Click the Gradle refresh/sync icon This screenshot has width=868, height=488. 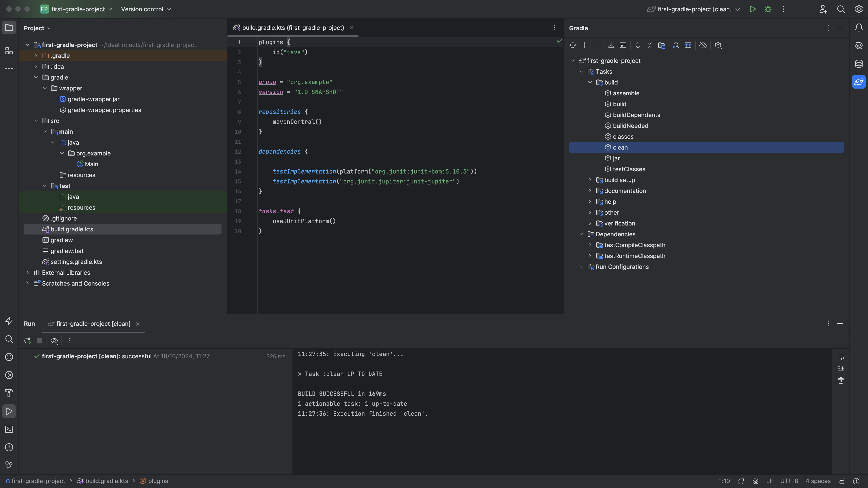tap(572, 45)
